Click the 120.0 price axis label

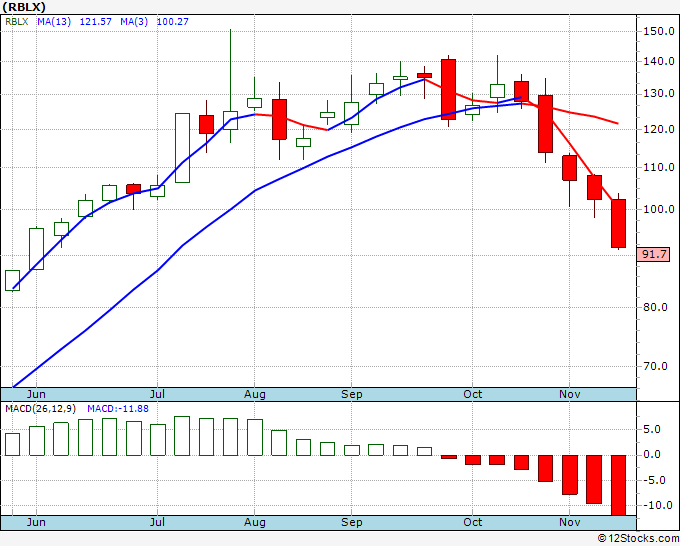pos(659,129)
